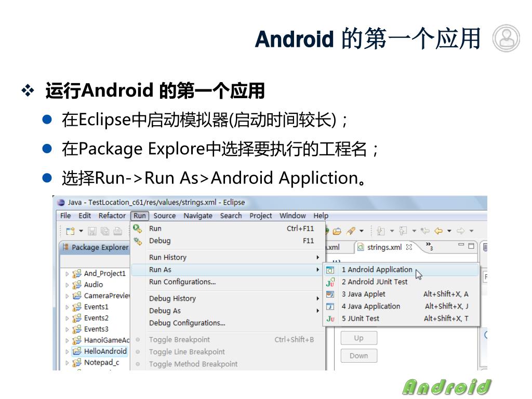Open the Back history dropdown arrow

click(x=449, y=231)
